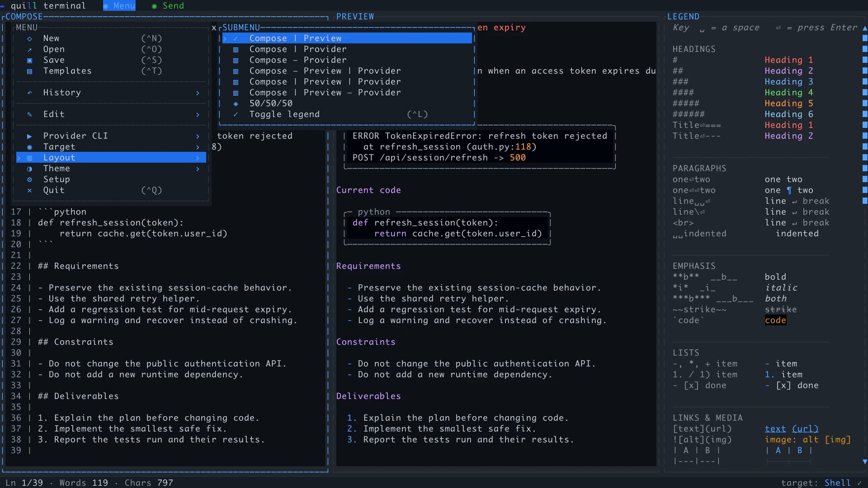868x488 pixels.
Task: Click the (^S) shortcut text
Action: pos(151,60)
